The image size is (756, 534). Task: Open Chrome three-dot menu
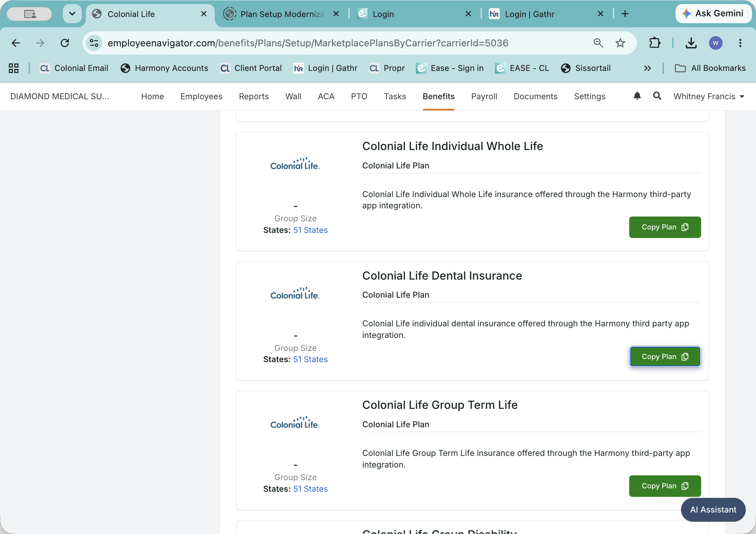[740, 43]
